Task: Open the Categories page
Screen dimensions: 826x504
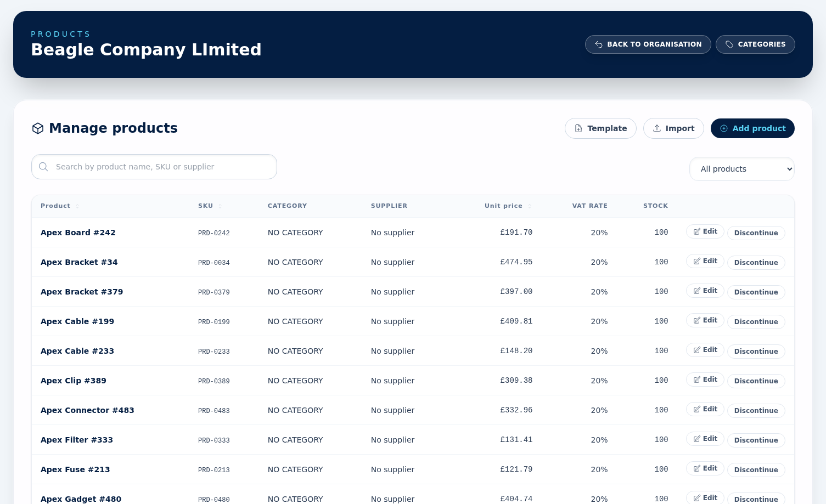Action: (x=755, y=44)
